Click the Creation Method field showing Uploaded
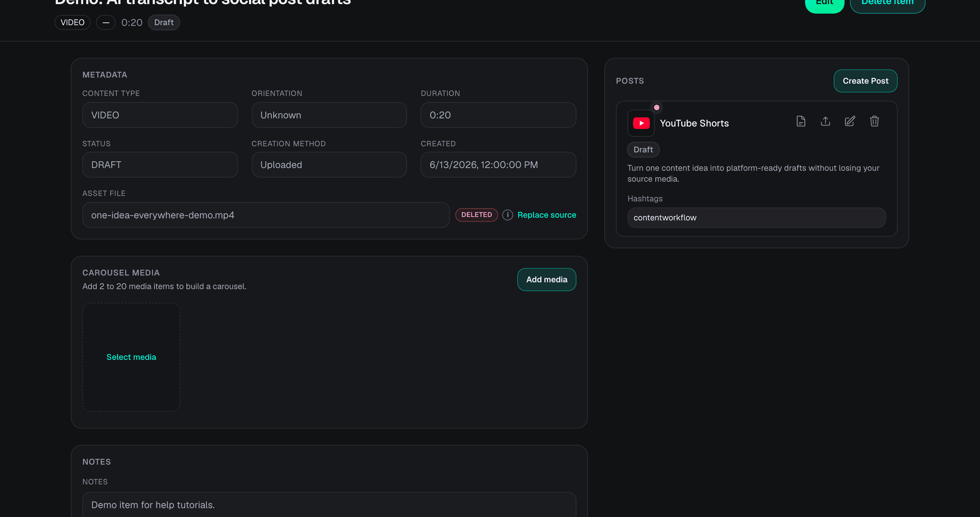This screenshot has width=980, height=517. 329,165
